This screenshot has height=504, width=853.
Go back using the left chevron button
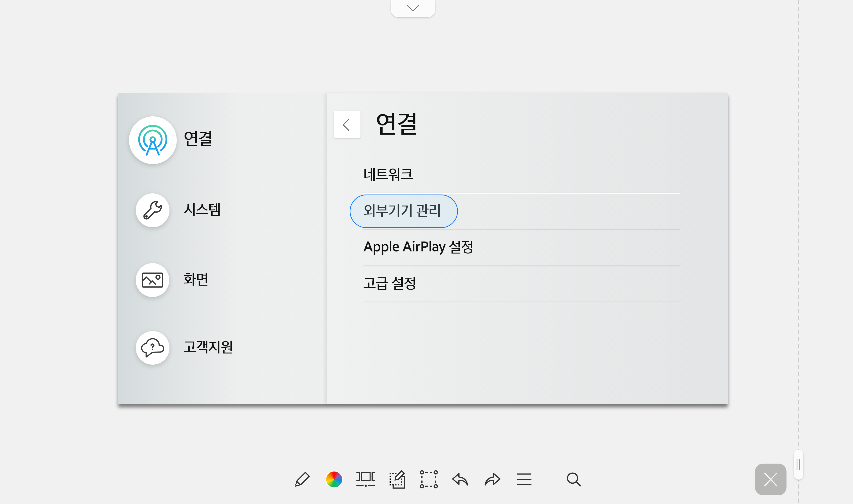(347, 124)
